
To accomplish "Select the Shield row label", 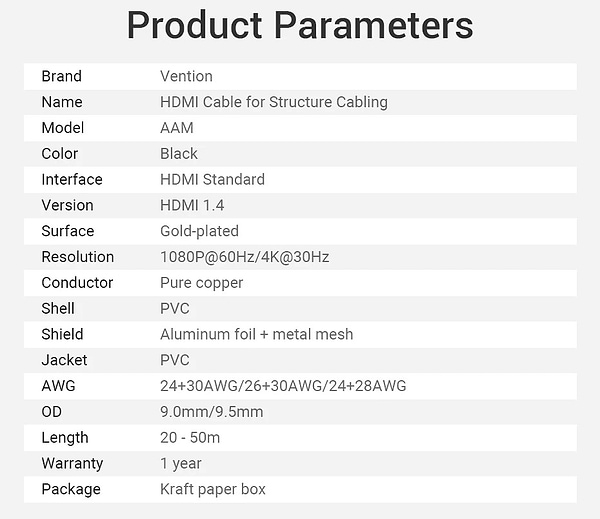I will tap(62, 334).
